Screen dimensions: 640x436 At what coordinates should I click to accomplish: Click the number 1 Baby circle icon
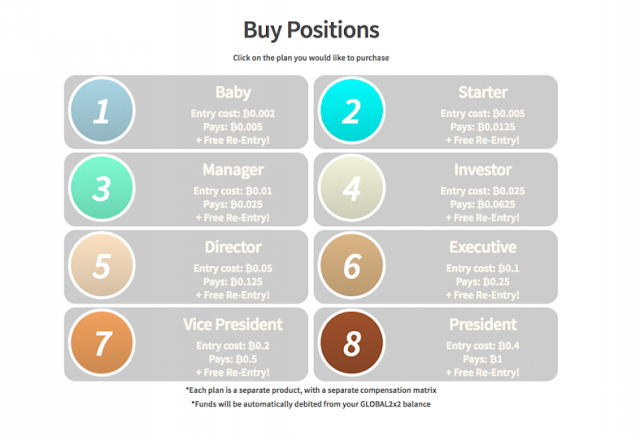click(102, 111)
